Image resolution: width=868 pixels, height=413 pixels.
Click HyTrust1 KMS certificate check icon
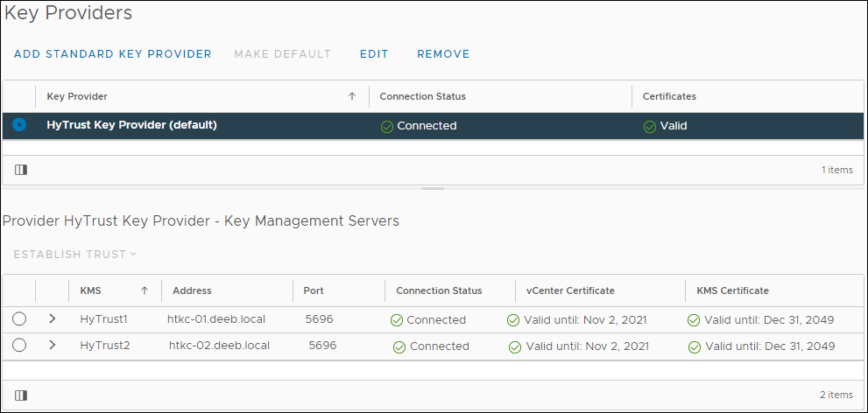point(694,320)
